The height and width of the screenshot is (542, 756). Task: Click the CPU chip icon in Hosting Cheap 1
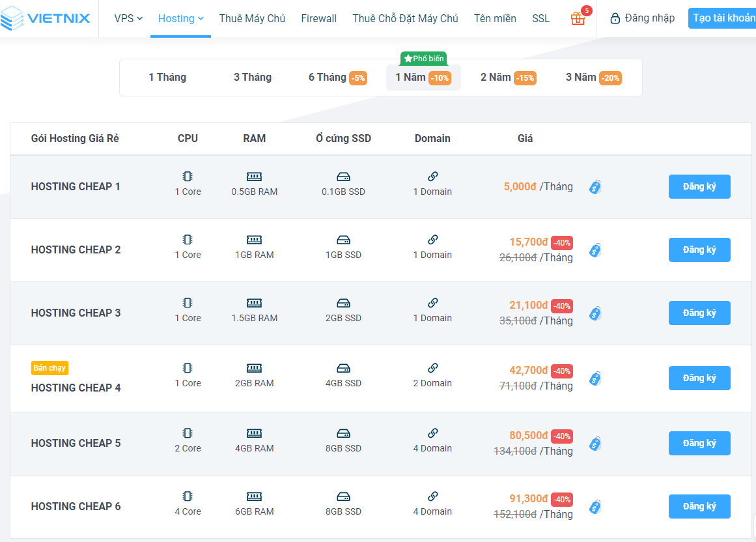188,176
